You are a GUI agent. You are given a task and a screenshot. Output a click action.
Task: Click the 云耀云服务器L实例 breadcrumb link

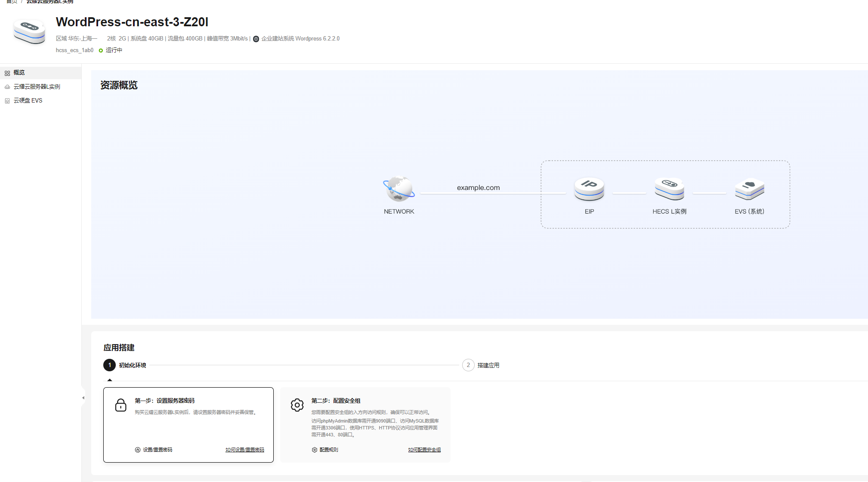coord(50,2)
